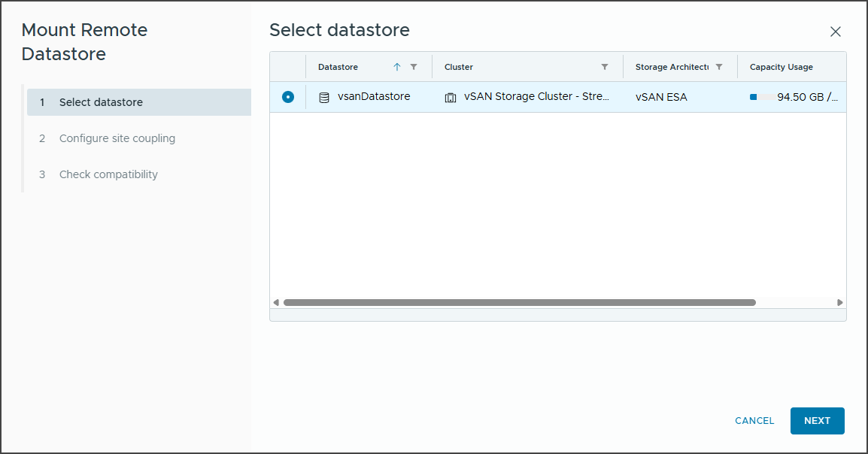Click the Datastore column header

(338, 67)
